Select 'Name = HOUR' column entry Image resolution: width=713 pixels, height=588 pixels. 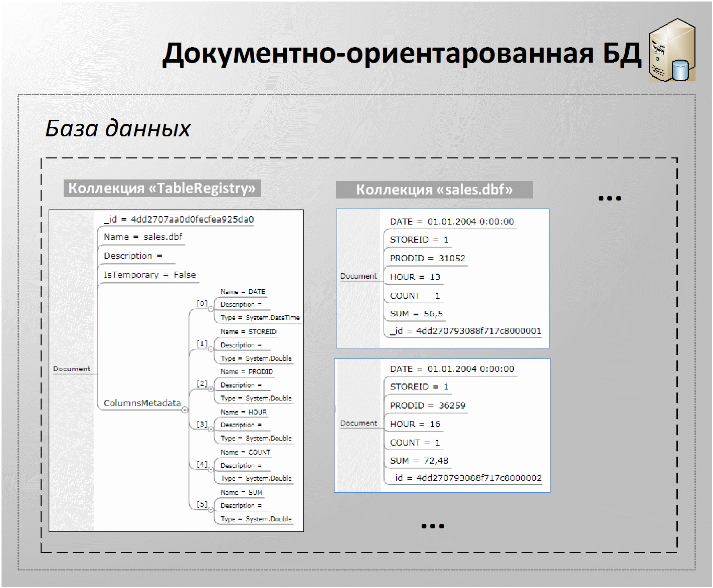point(244,412)
